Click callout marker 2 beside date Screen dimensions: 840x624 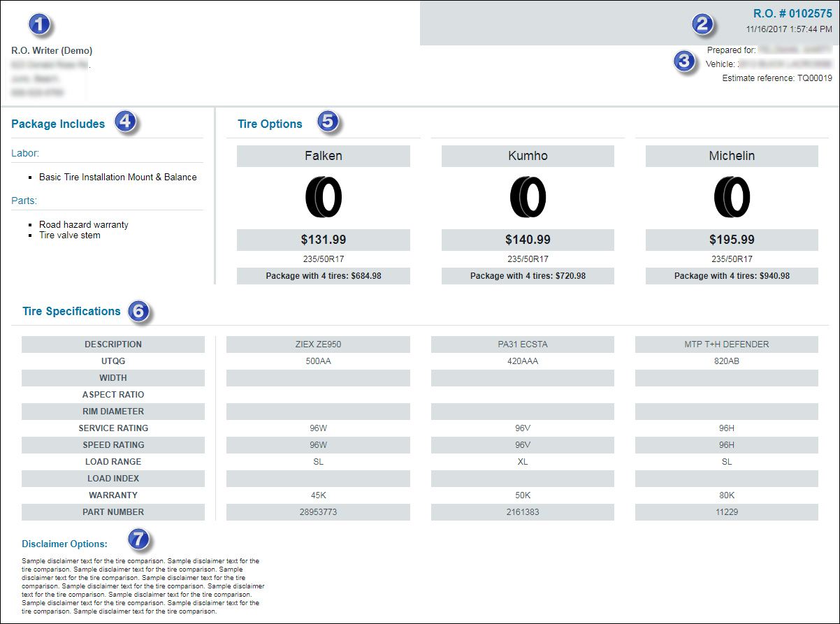(702, 24)
